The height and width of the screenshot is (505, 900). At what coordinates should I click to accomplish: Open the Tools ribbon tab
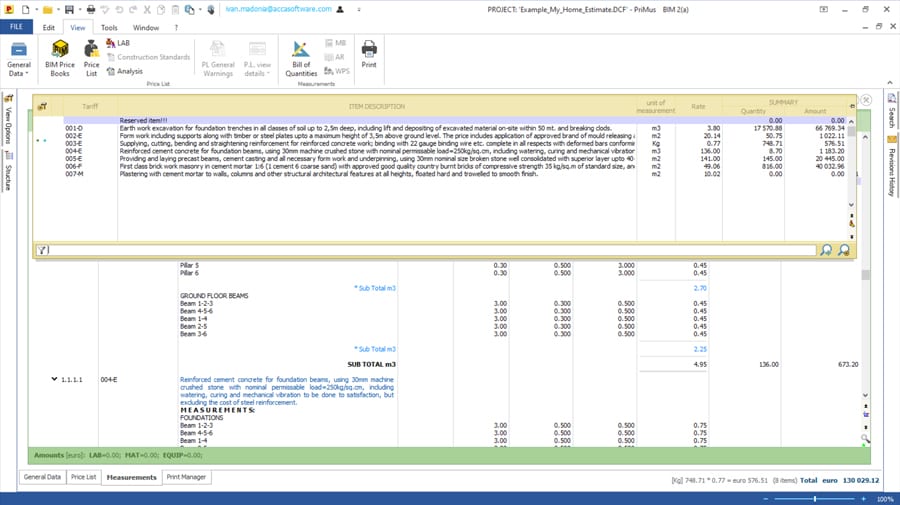point(109,28)
